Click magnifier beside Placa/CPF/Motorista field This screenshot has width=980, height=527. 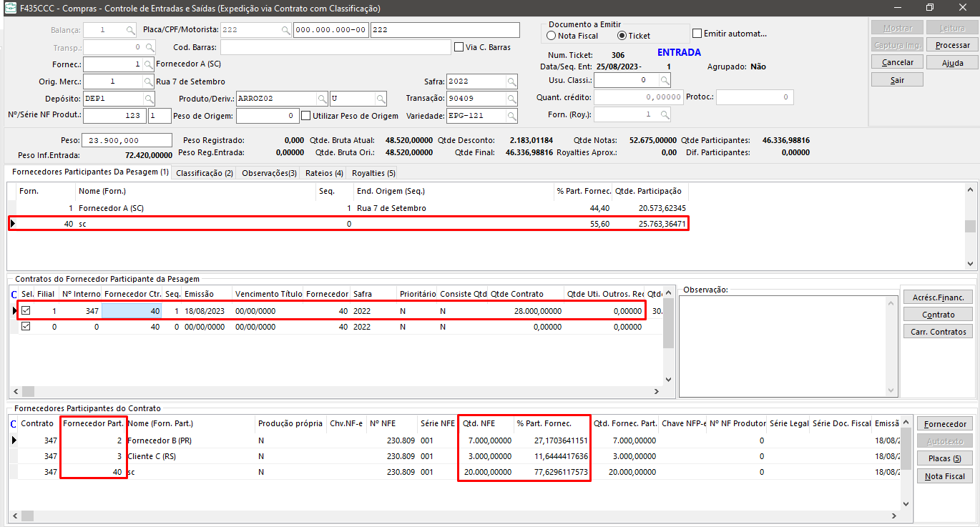click(285, 30)
